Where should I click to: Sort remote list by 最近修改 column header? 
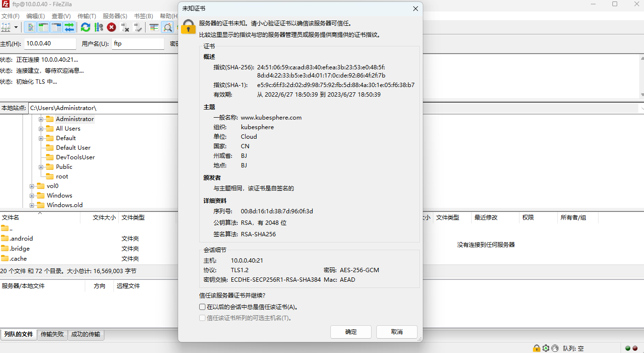click(495, 217)
